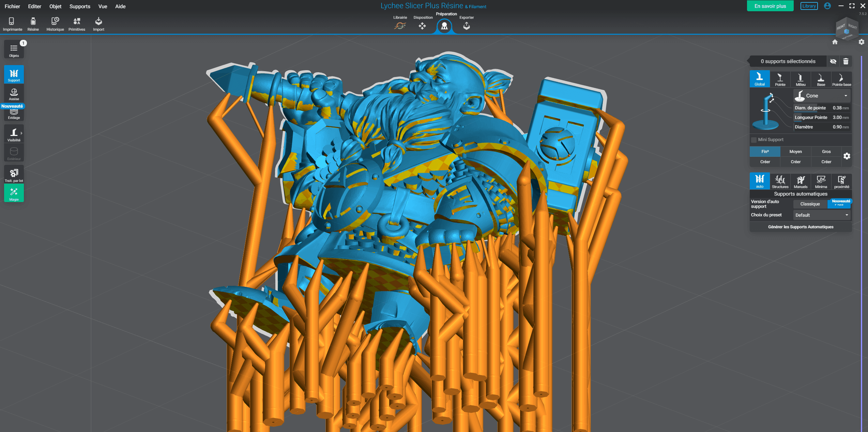Enable the Mini Support checkbox
This screenshot has height=432, width=868.
click(x=754, y=140)
